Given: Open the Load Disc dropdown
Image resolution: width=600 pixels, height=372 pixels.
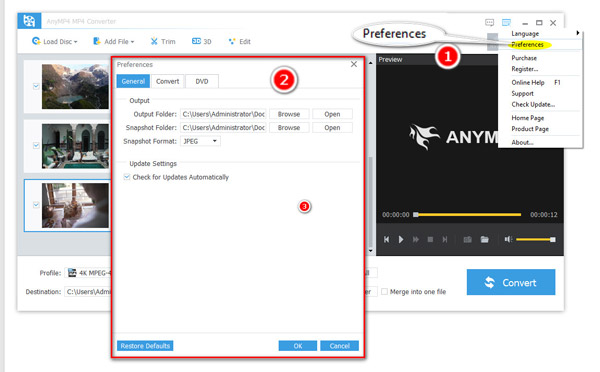Looking at the screenshot, I should 54,41.
